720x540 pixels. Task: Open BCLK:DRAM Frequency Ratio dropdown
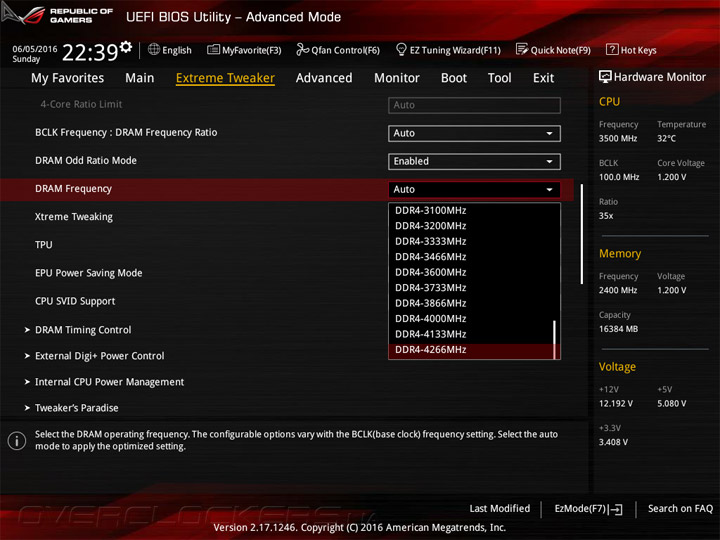click(x=474, y=133)
